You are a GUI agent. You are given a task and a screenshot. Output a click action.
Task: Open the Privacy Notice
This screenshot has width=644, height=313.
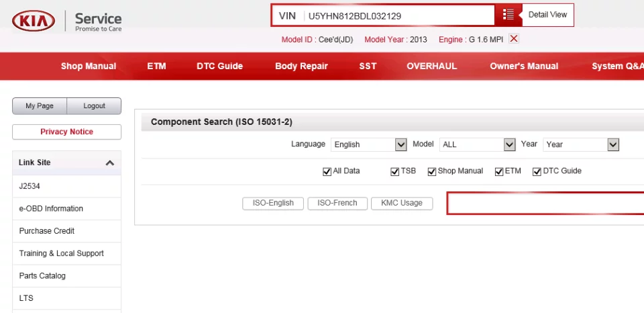coord(66,132)
